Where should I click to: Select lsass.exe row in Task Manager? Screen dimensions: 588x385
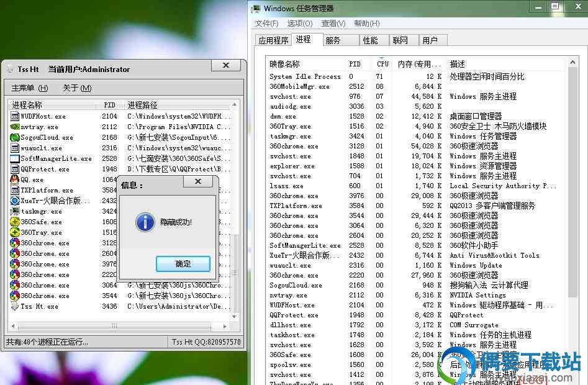pos(414,186)
